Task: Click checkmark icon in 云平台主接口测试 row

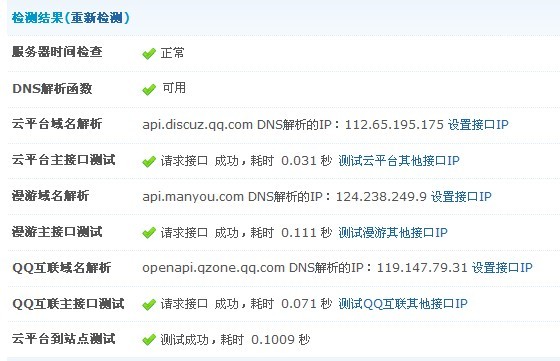Action: point(149,161)
